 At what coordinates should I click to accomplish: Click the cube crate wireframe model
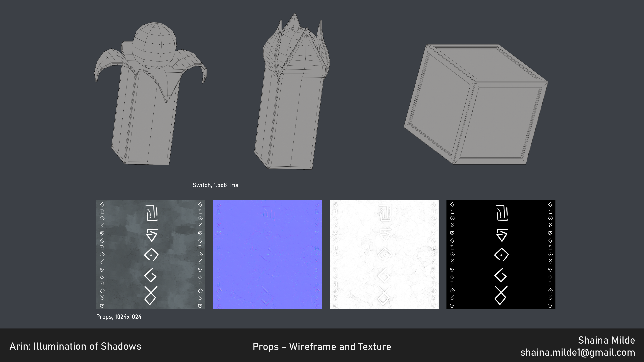coord(476,104)
